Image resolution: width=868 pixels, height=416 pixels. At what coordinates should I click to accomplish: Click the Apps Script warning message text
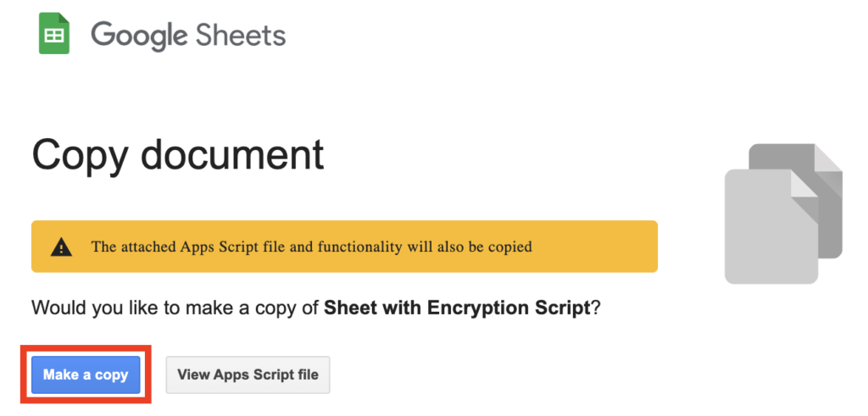point(311,247)
